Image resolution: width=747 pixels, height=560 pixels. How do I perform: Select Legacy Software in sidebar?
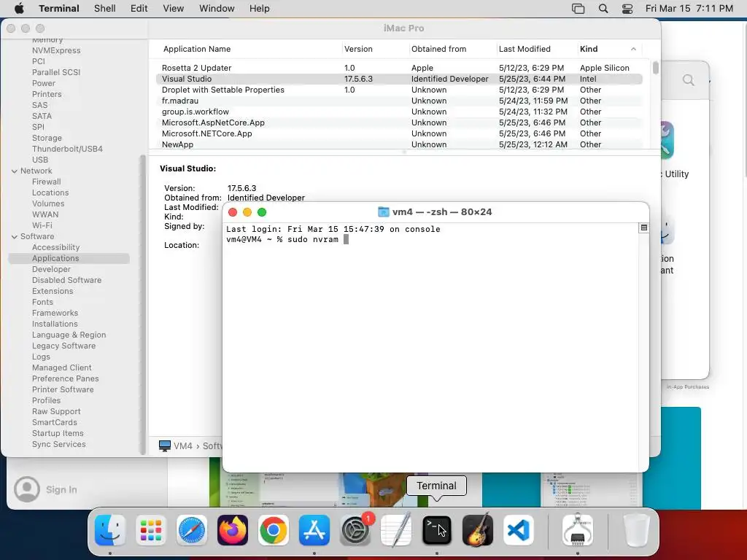point(64,346)
